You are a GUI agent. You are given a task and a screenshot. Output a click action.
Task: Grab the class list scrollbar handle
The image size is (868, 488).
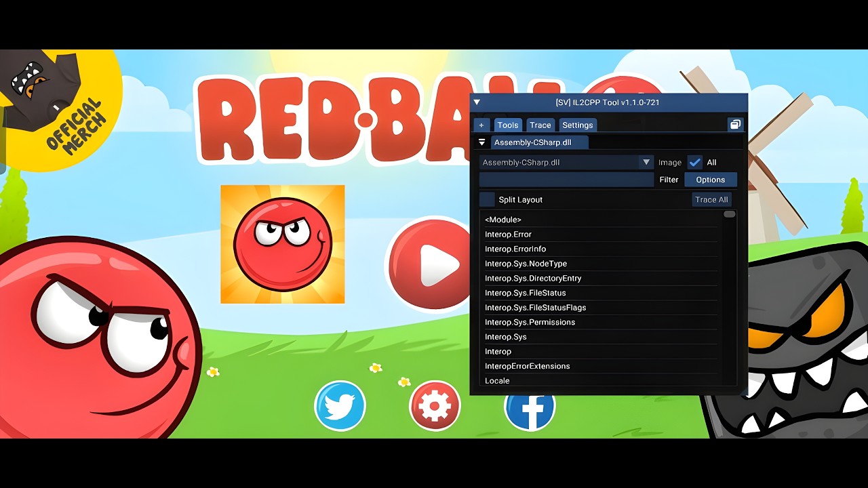730,214
